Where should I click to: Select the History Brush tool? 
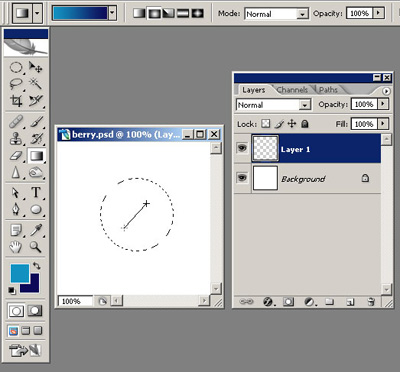tap(36, 139)
